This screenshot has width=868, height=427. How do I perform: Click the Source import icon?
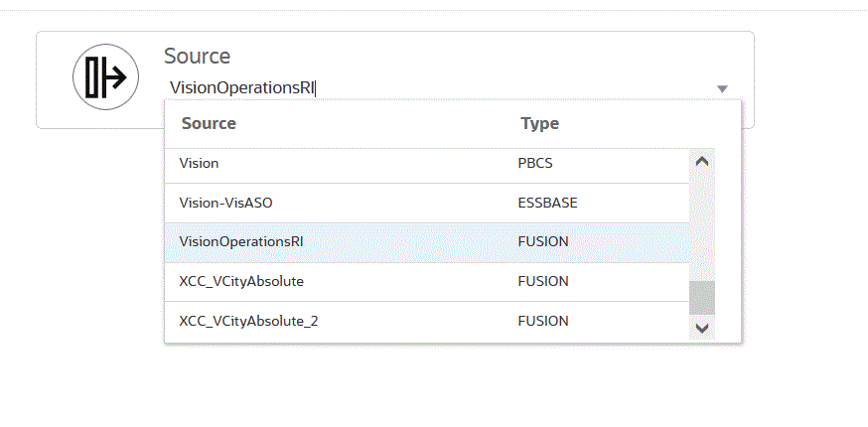pyautogui.click(x=105, y=76)
